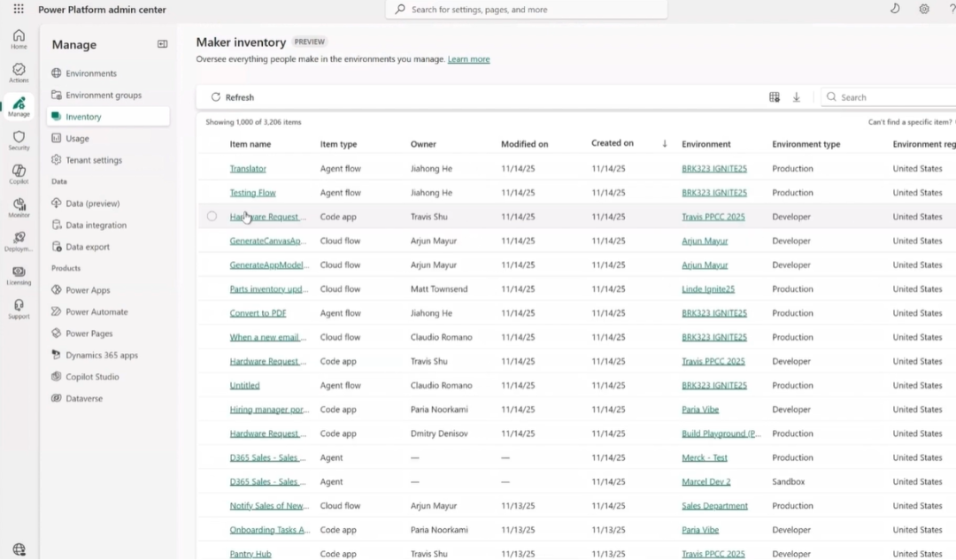Viewport: 956px width, 560px height.
Task: Open the app launcher waffle icon
Action: tap(19, 9)
